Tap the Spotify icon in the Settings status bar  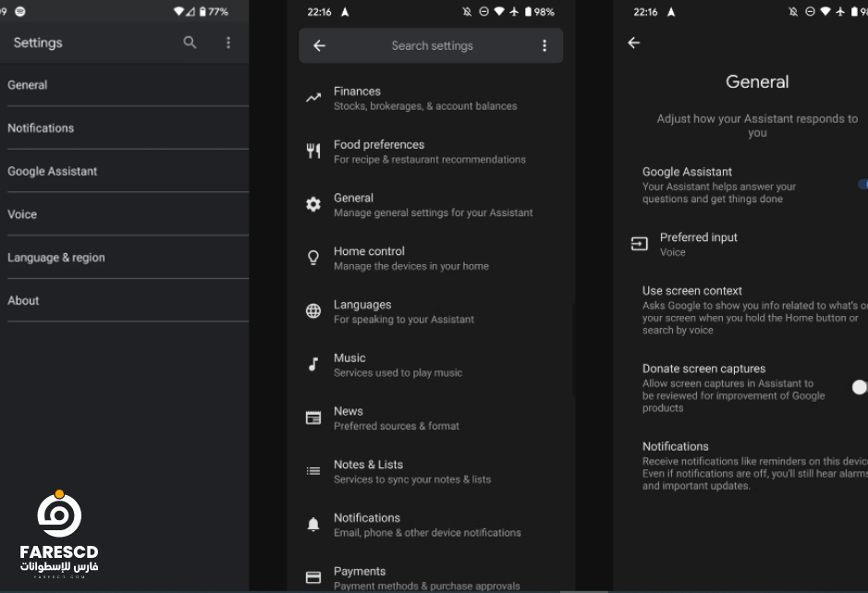[20, 11]
